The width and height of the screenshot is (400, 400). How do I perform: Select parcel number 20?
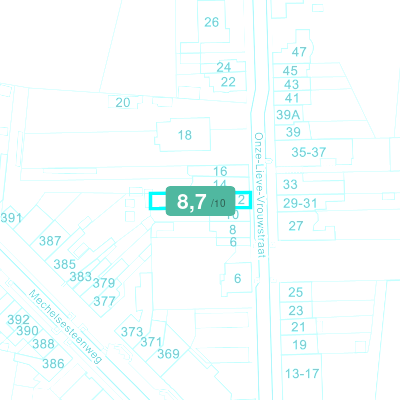coord(123,103)
